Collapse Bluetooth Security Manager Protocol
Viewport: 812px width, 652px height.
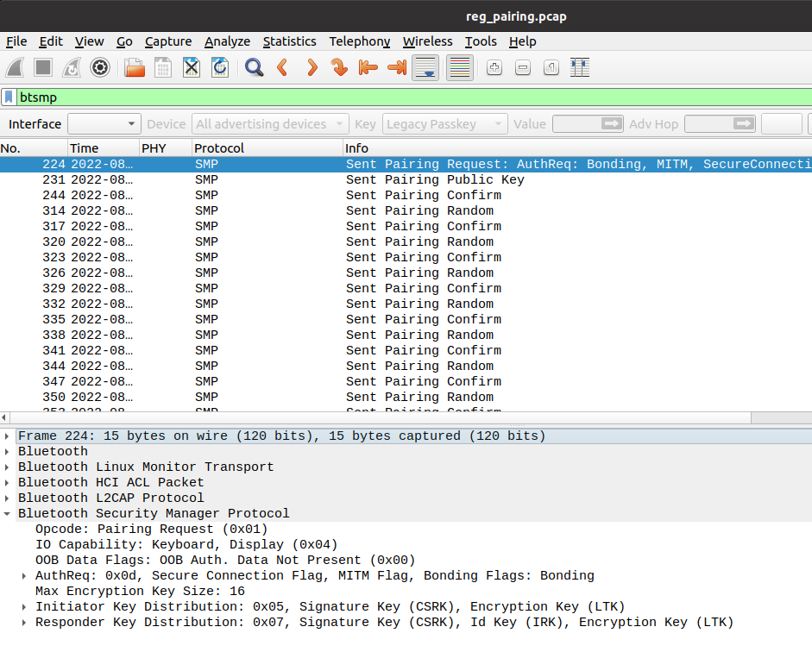point(8,514)
